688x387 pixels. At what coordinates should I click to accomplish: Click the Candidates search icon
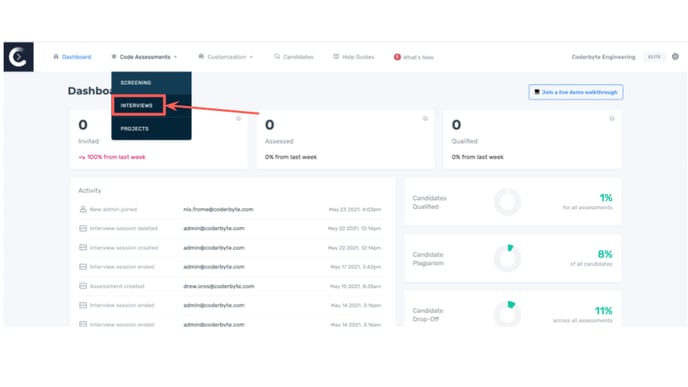click(x=277, y=57)
